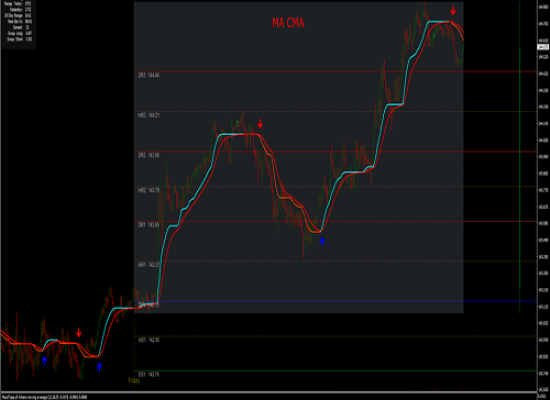Click the indicator status text at bottom left
Screen dimensions: 550x400
click(x=45, y=397)
